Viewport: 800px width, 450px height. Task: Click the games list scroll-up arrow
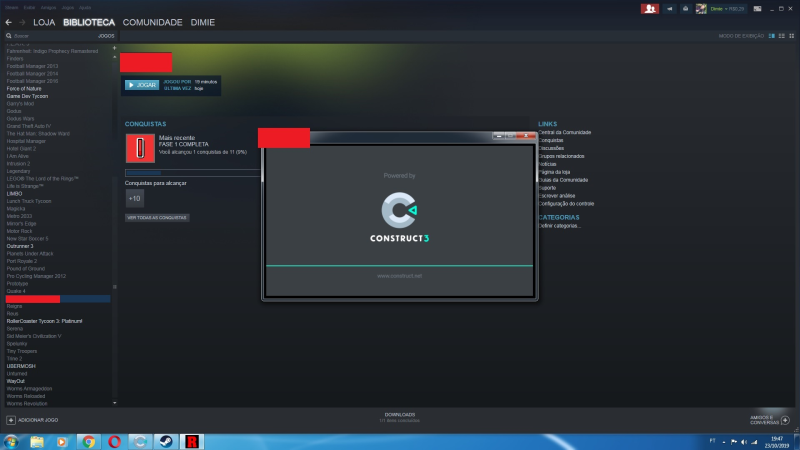tap(114, 57)
